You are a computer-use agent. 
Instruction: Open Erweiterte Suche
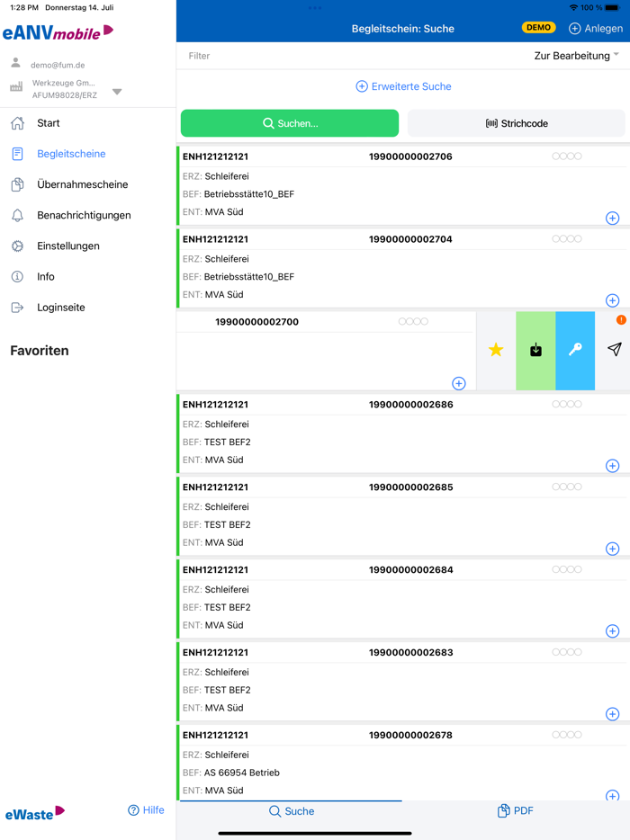(403, 86)
